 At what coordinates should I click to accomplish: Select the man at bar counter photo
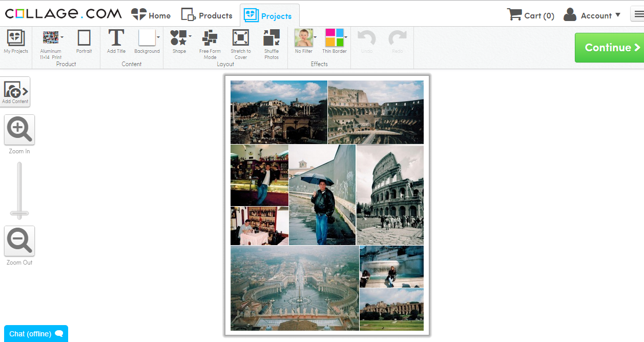coord(259,175)
